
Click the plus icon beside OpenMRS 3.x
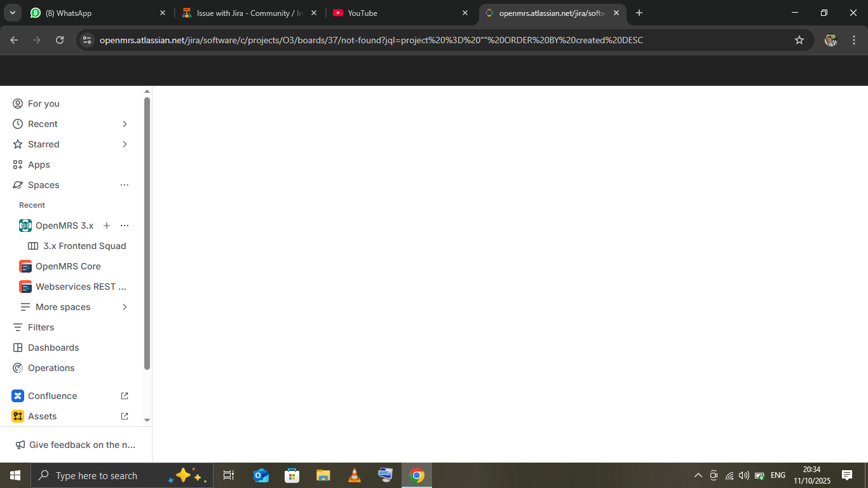(x=107, y=226)
